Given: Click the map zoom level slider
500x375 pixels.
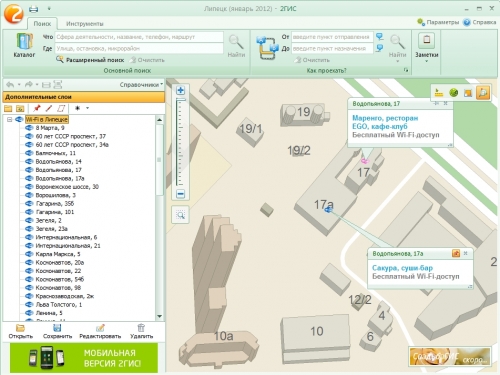Looking at the screenshot, I should (181, 142).
